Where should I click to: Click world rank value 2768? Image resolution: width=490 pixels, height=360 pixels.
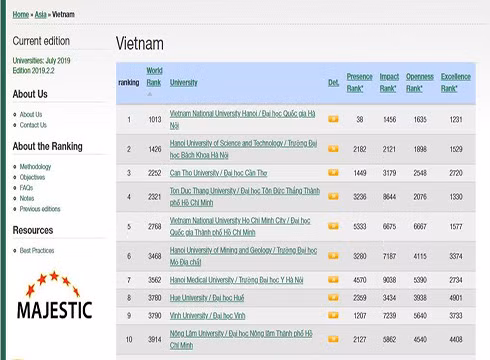[155, 226]
